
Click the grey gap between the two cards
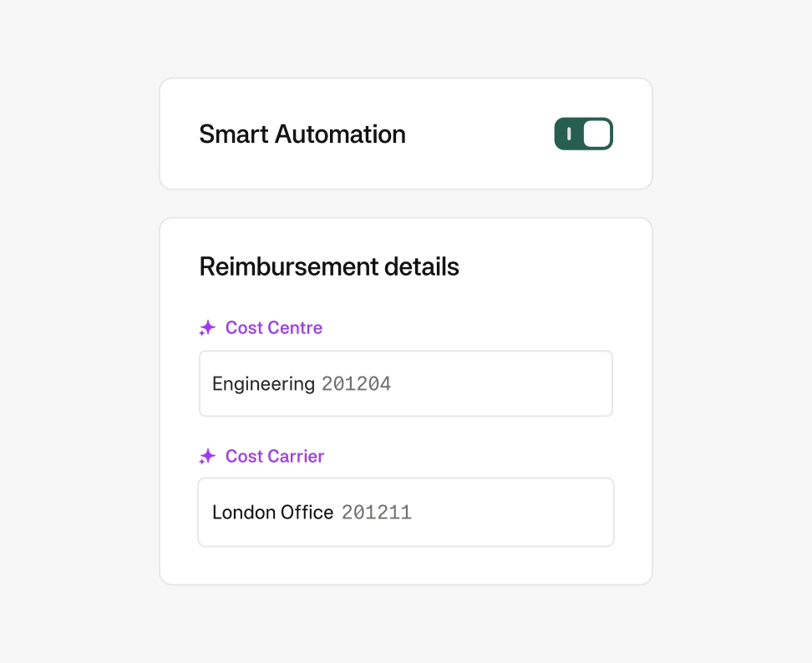[405, 204]
